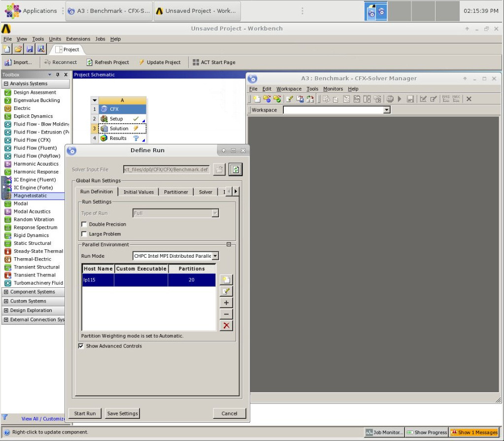
Task: Click the RMS residuals icon in Solver Manager
Action: tap(446, 99)
